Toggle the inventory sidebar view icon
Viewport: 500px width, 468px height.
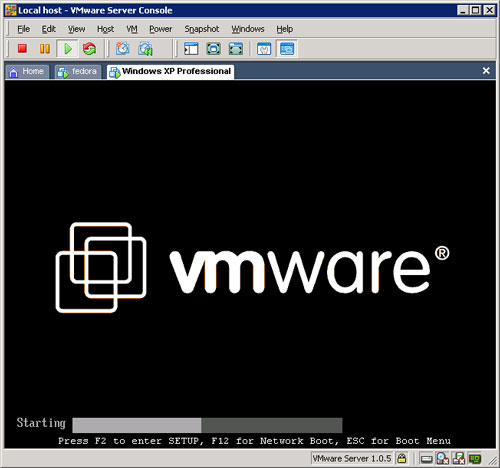click(x=191, y=49)
